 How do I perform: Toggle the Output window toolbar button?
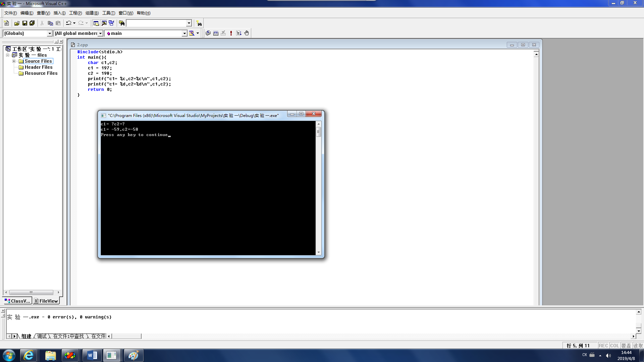click(x=104, y=23)
